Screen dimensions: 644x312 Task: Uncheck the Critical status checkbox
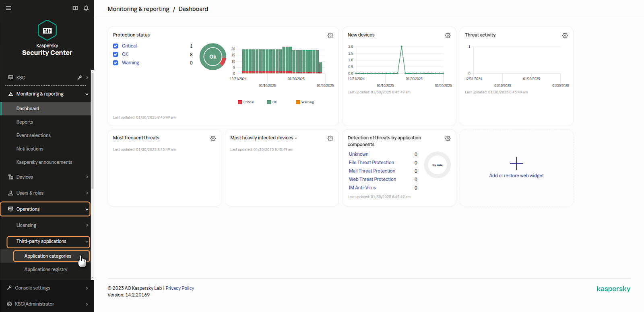[x=116, y=46]
